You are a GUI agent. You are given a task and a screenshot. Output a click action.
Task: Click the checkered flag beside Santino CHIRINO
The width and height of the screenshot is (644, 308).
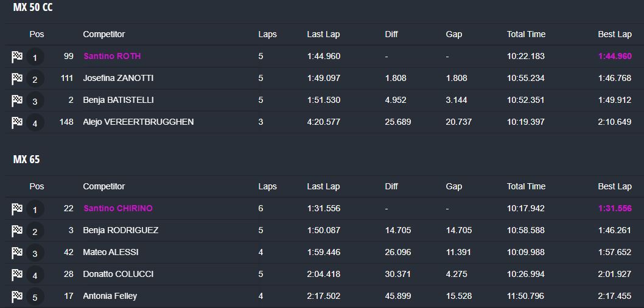pyautogui.click(x=17, y=209)
